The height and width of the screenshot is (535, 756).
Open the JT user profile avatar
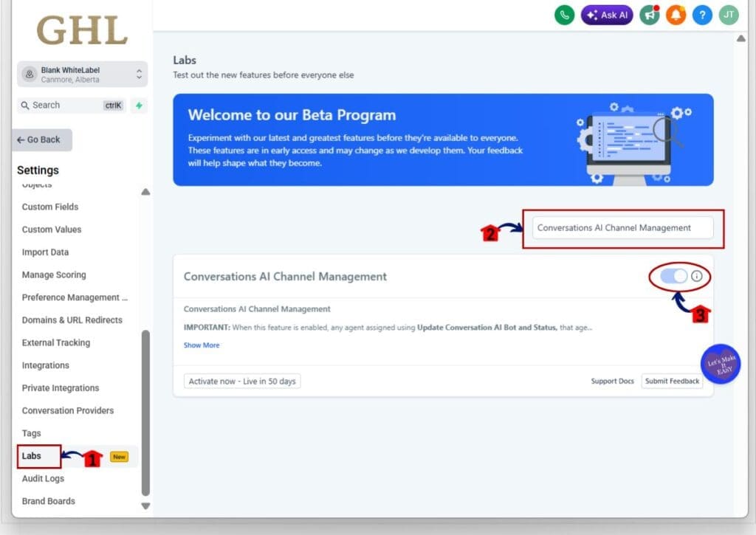729,15
